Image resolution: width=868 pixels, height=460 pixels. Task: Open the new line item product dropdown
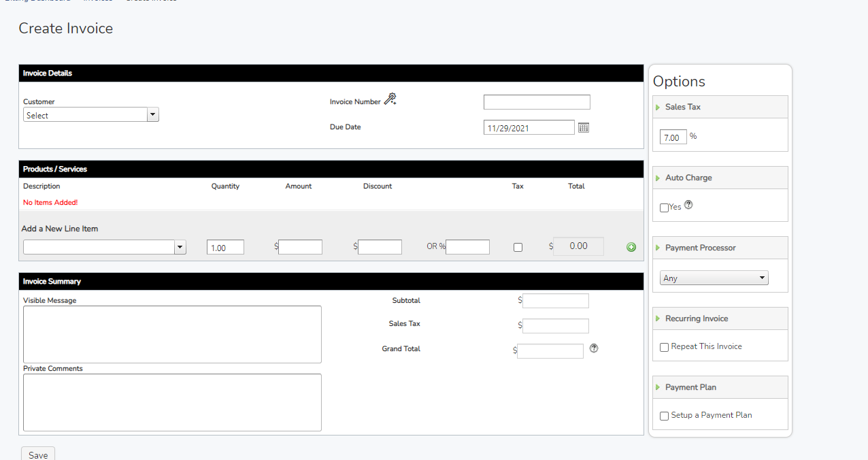click(104, 248)
